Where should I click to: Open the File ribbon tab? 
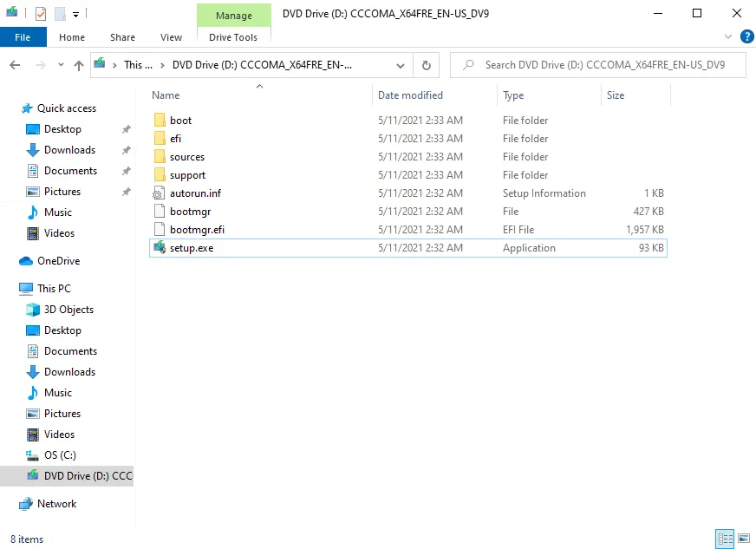click(23, 37)
